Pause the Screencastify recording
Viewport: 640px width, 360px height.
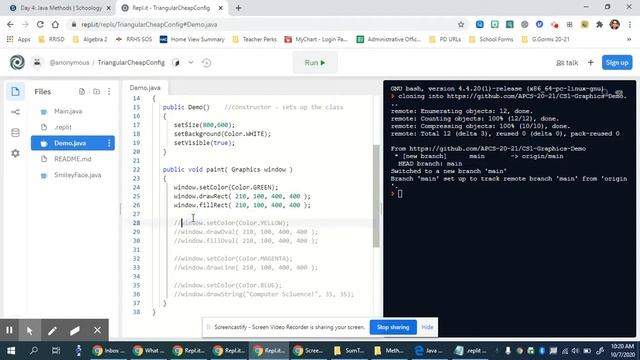point(9,330)
